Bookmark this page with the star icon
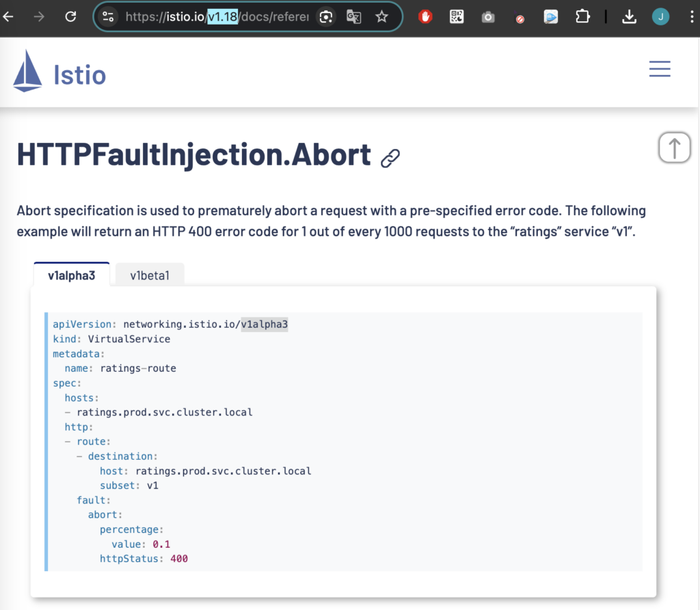700x610 pixels. coord(381,17)
